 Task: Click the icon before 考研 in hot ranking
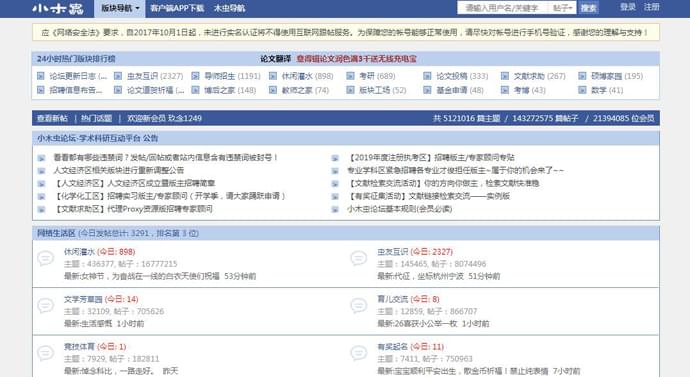[350, 76]
